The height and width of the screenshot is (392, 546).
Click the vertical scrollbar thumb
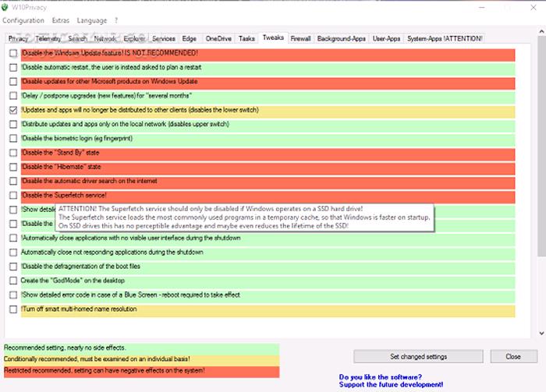click(541, 146)
